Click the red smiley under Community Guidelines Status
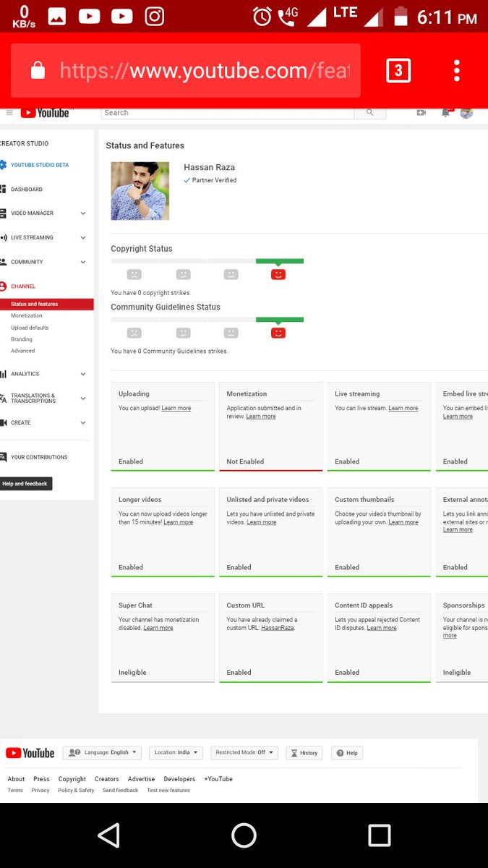 tap(278, 333)
